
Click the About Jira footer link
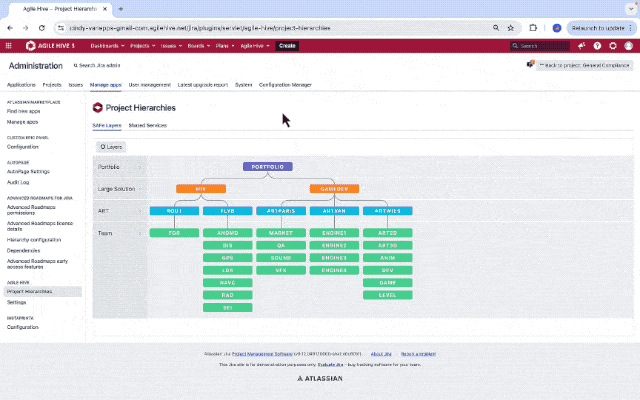point(381,354)
